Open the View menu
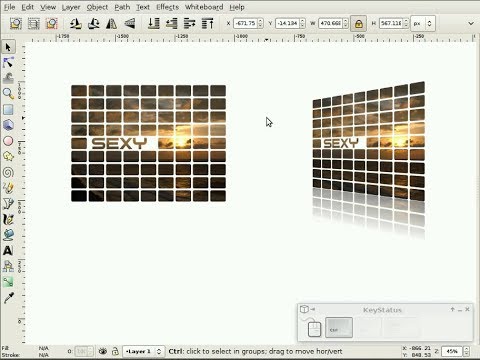The height and width of the screenshot is (360, 480). click(48, 7)
